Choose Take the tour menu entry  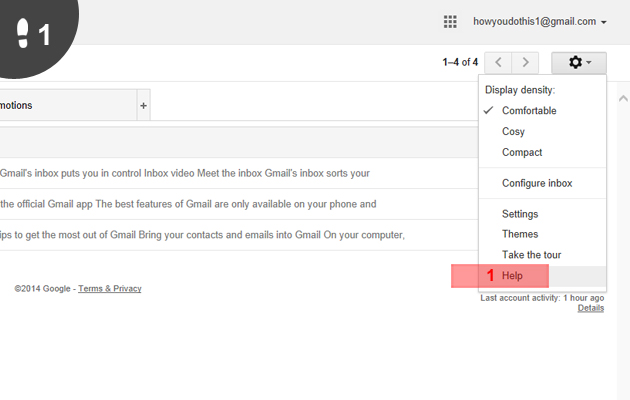542,255
